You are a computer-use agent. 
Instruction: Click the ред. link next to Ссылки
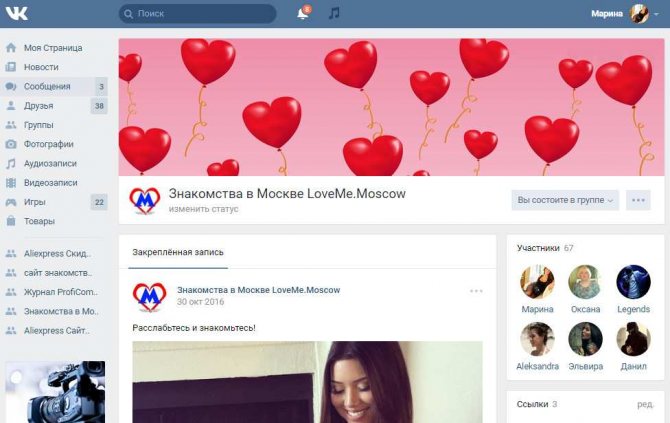[x=645, y=404]
